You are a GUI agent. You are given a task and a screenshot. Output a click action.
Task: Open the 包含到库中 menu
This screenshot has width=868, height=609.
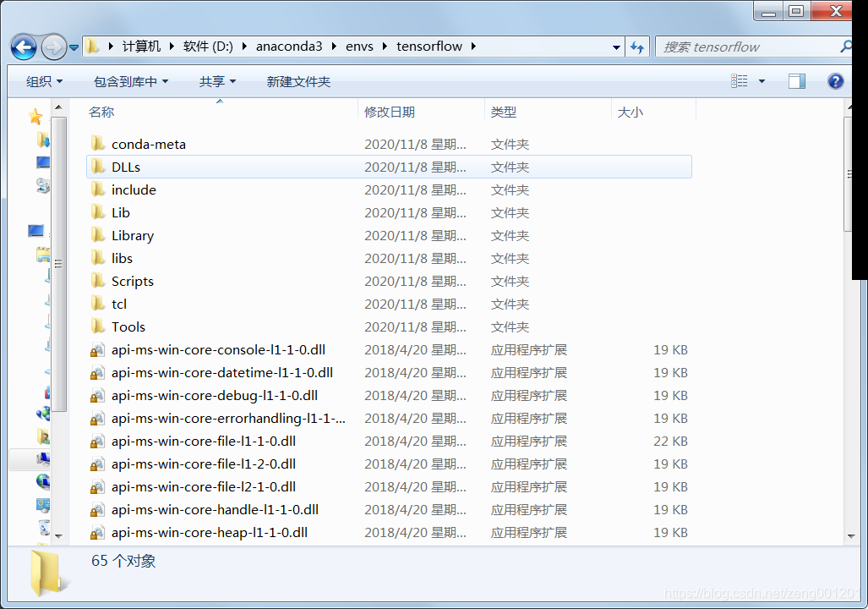[x=131, y=82]
